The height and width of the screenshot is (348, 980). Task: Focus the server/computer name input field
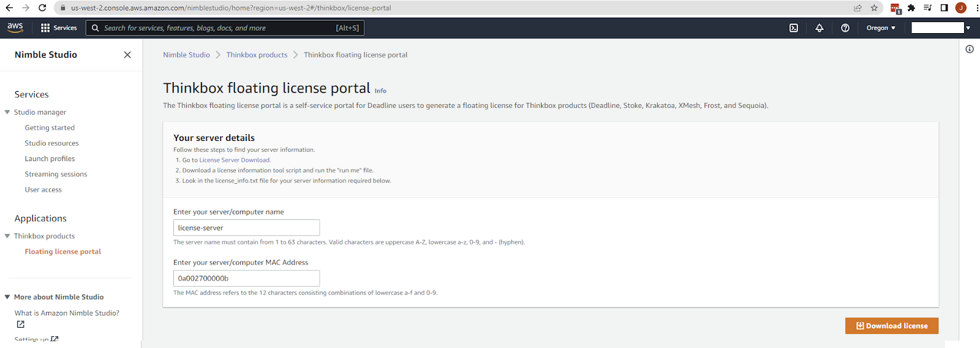coord(246,227)
